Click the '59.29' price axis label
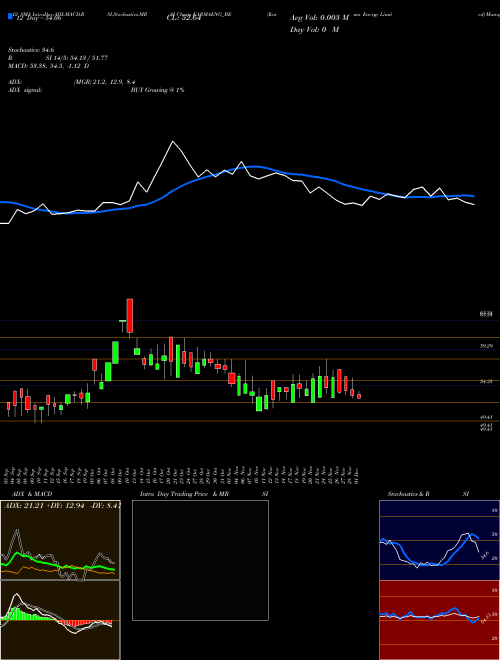500x660 pixels. [x=486, y=346]
